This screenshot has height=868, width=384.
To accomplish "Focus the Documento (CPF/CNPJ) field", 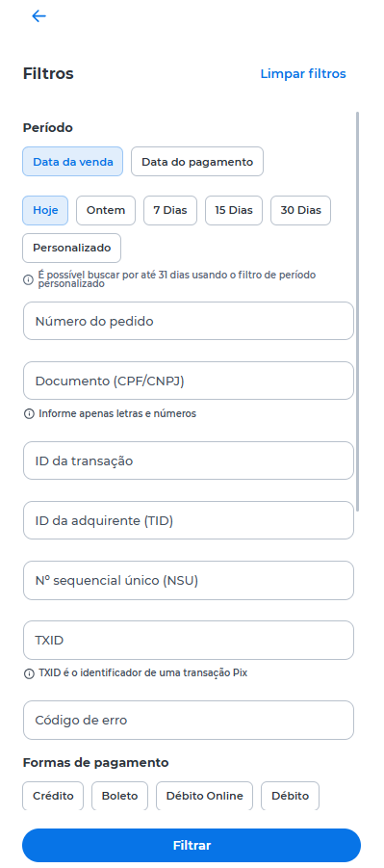I will click(x=188, y=381).
